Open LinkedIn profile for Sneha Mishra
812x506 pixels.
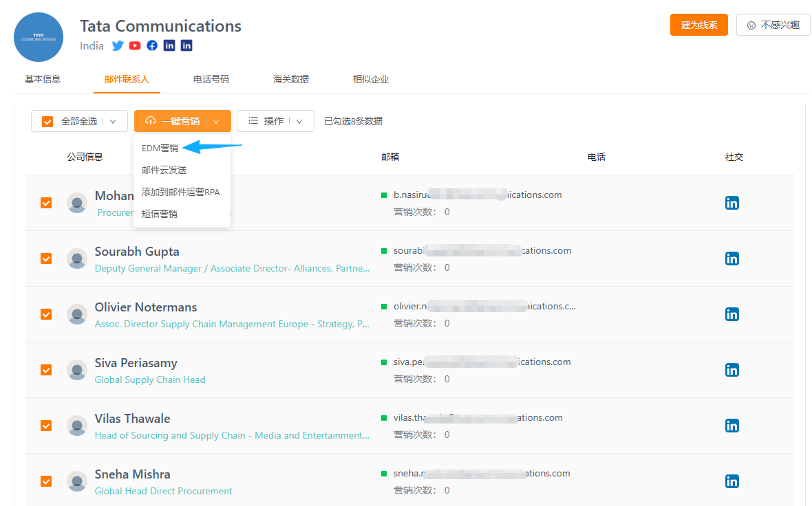pyautogui.click(x=731, y=481)
